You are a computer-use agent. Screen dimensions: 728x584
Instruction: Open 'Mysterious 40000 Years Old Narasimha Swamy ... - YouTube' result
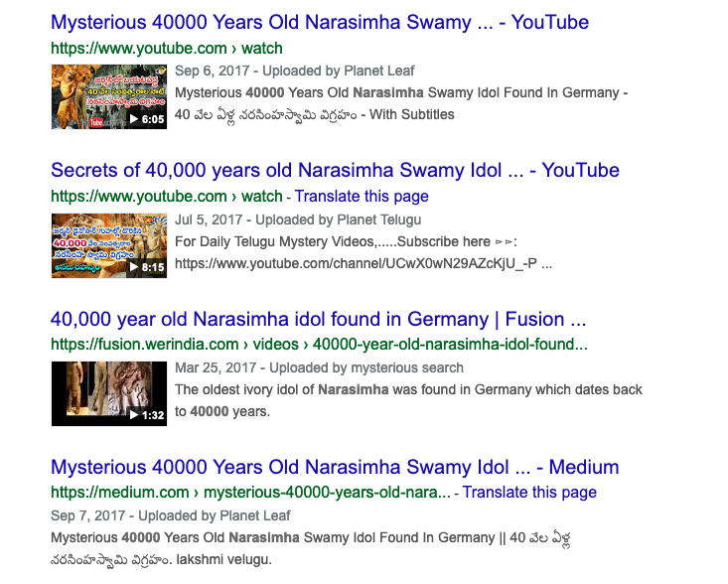coord(320,22)
